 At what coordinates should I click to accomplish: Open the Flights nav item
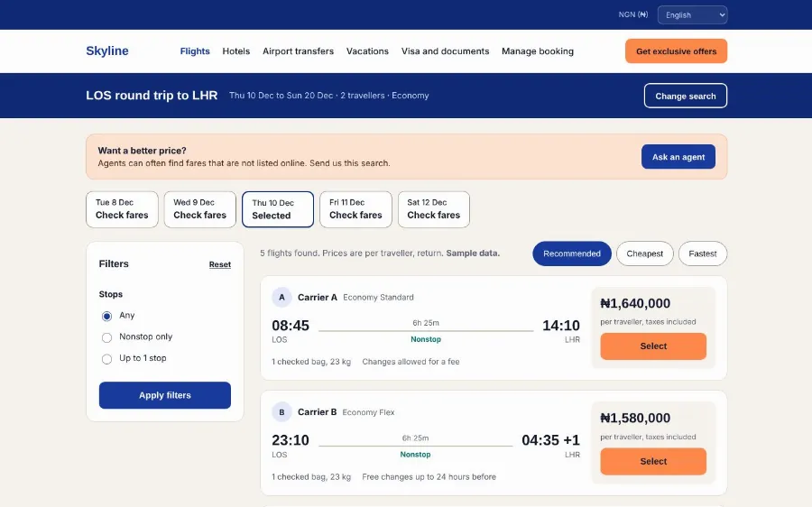(x=195, y=51)
